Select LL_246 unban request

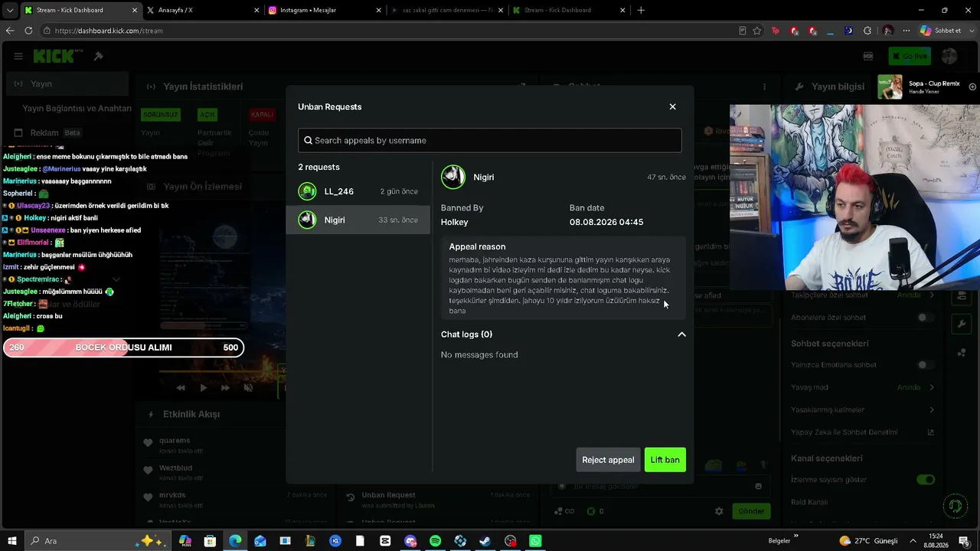[358, 191]
